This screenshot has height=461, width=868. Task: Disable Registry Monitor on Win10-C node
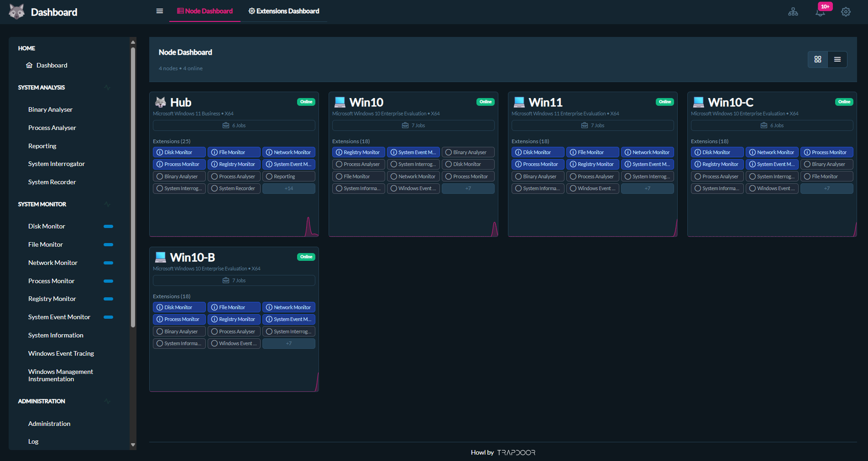(x=717, y=164)
